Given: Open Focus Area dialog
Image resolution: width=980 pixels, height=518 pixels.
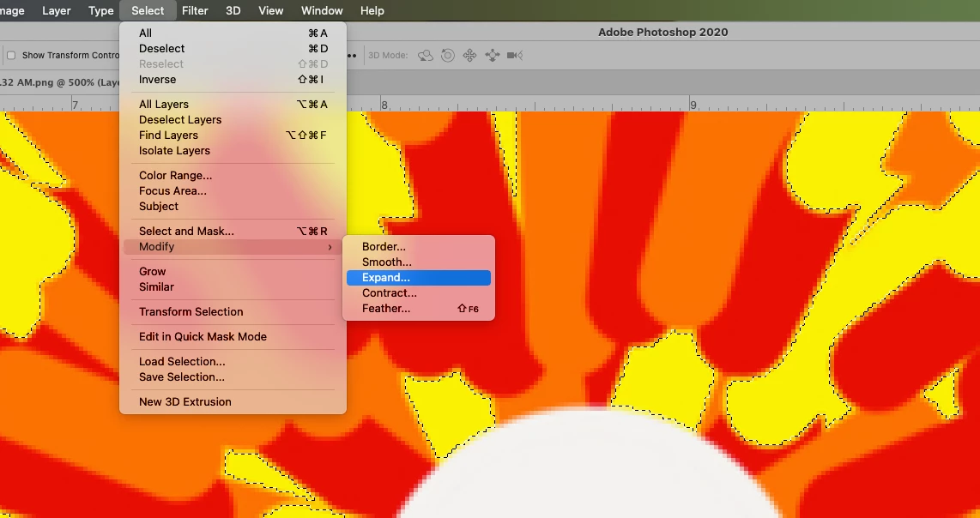Looking at the screenshot, I should pyautogui.click(x=233, y=191).
